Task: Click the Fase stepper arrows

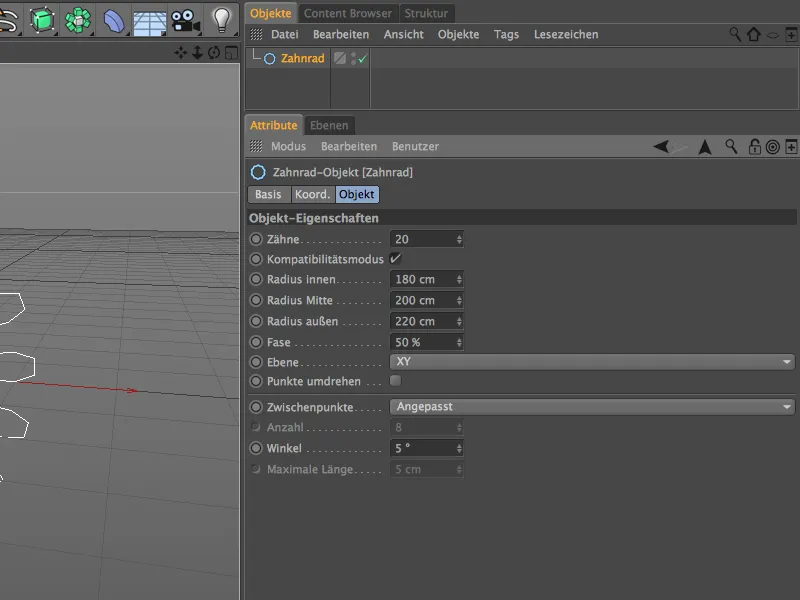Action: tap(459, 342)
